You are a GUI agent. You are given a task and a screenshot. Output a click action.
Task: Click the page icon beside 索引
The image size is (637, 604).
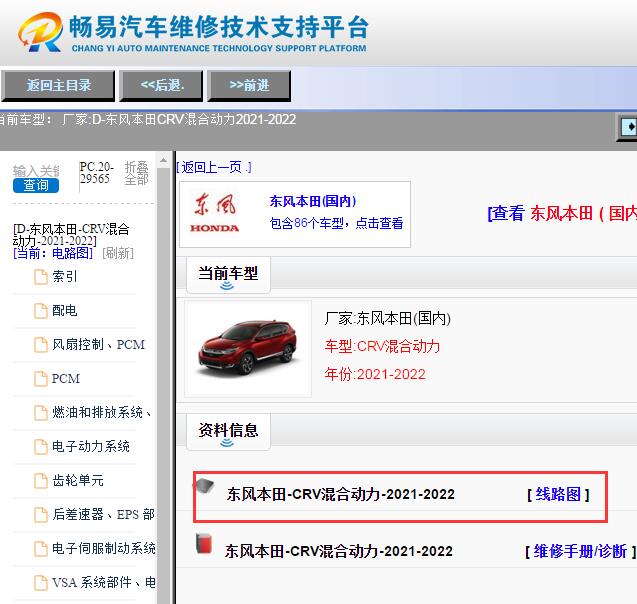coord(41,277)
